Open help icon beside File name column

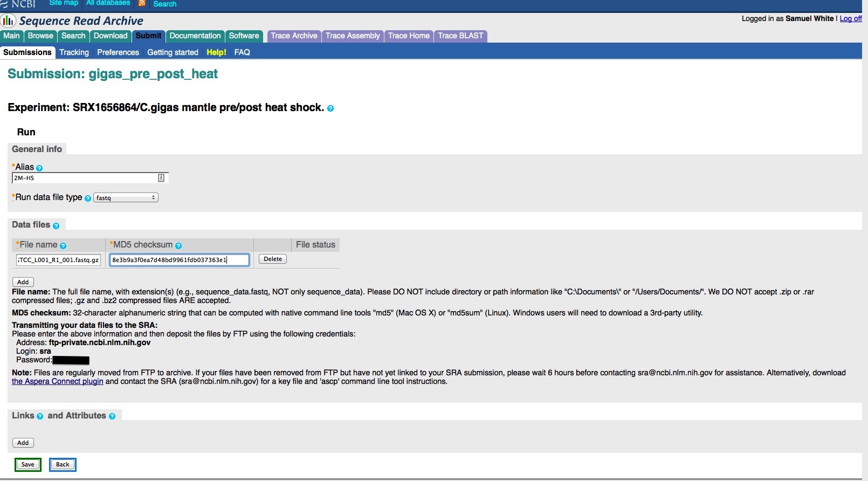[x=63, y=246]
